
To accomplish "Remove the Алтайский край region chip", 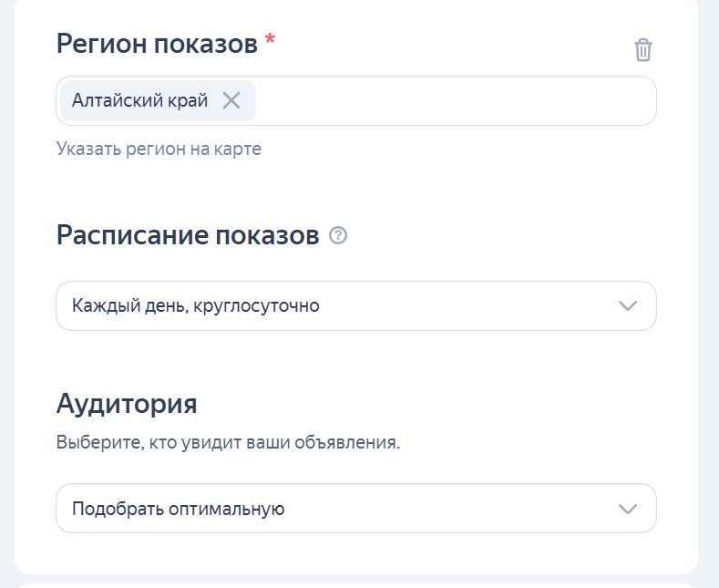I will coord(231,100).
